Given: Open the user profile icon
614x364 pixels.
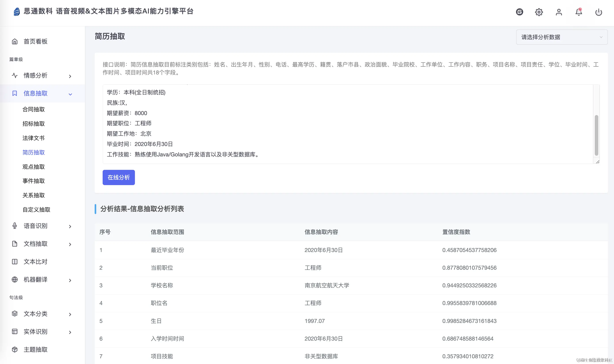Looking at the screenshot, I should pyautogui.click(x=559, y=12).
